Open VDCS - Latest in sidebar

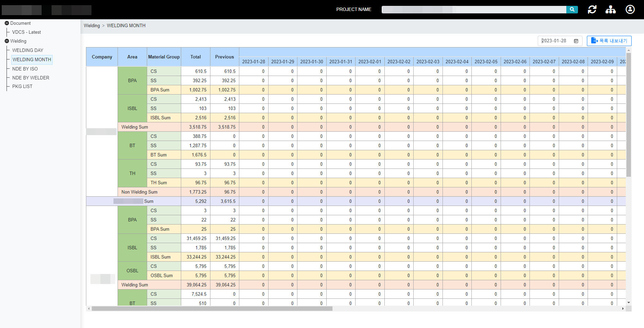(x=26, y=32)
